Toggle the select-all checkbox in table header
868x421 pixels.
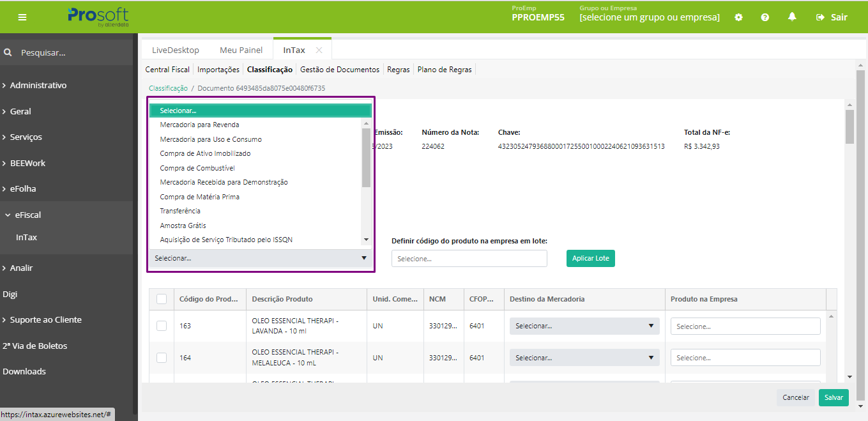pyautogui.click(x=162, y=299)
